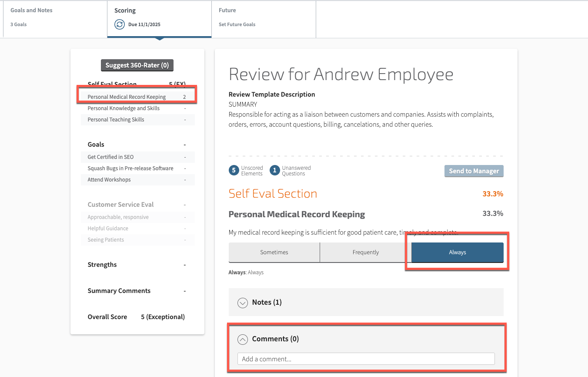
Task: Choose the Frequently rating option
Action: (x=366, y=252)
